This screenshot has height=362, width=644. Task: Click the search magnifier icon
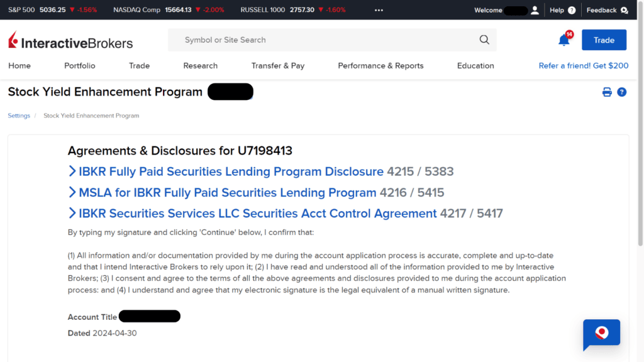(x=484, y=40)
